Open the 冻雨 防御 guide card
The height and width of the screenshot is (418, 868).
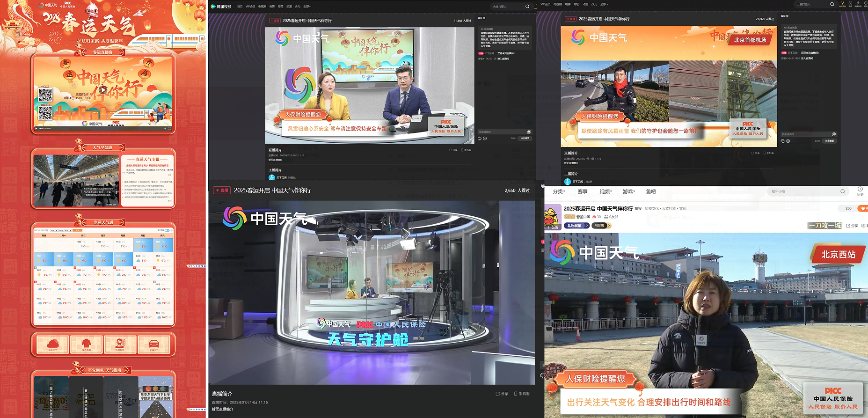121,397
